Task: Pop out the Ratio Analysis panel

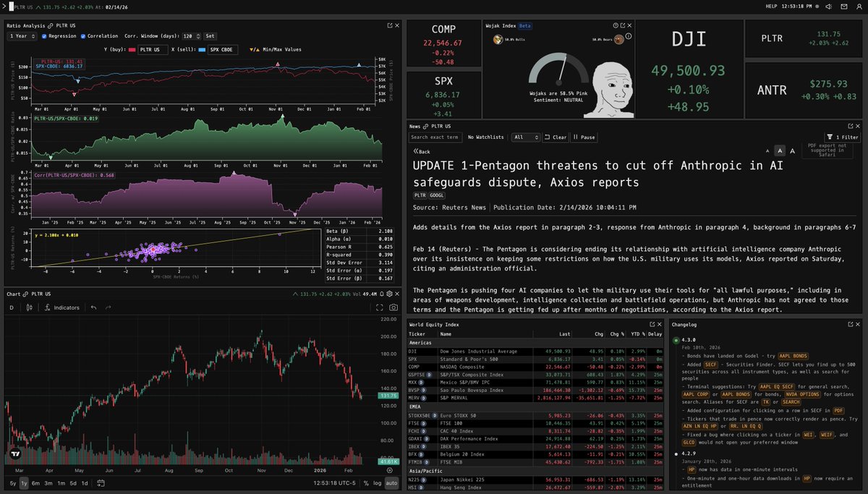Action: [388, 25]
